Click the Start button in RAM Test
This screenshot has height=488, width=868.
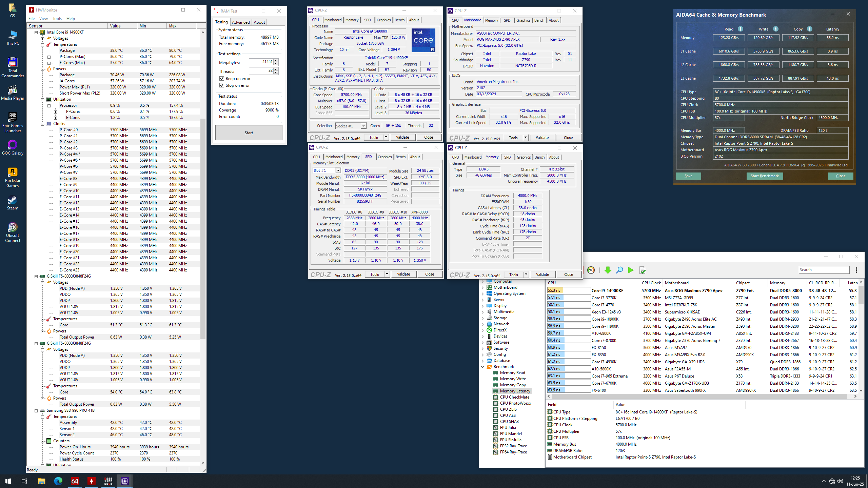click(249, 133)
